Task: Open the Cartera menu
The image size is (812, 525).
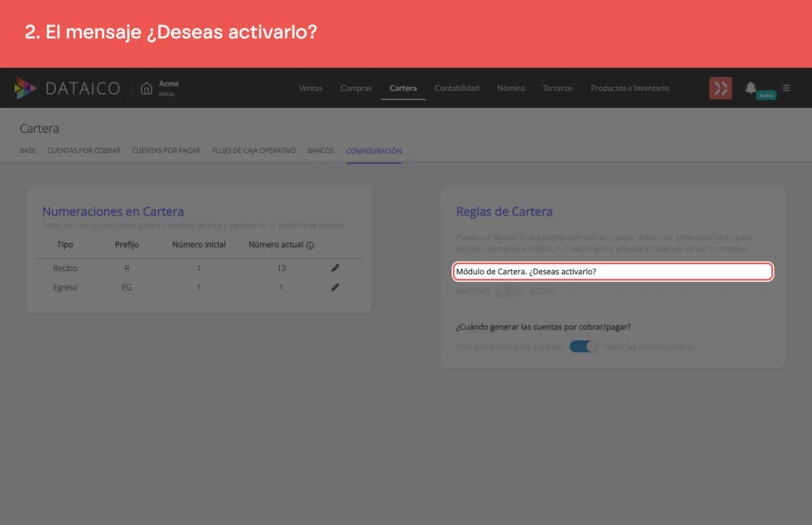Action: click(403, 88)
